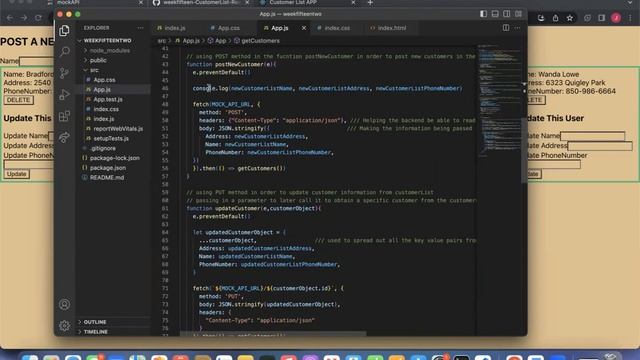Viewport: 640px width, 360px height.
Task: Expand the public folder
Action: click(x=98, y=60)
